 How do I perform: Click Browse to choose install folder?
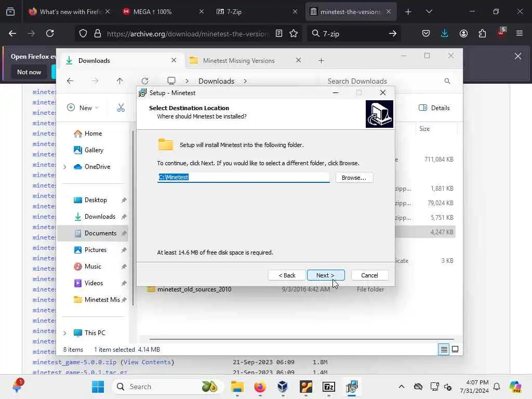(x=354, y=178)
